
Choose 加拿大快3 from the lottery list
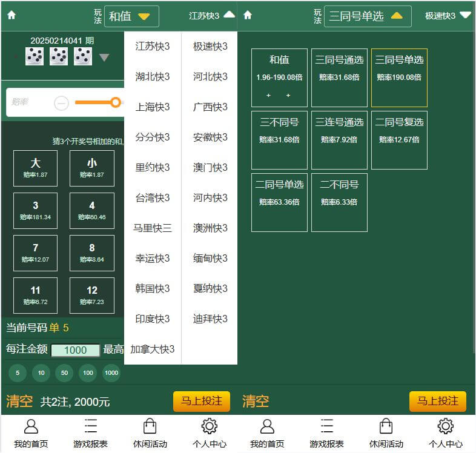tap(153, 349)
